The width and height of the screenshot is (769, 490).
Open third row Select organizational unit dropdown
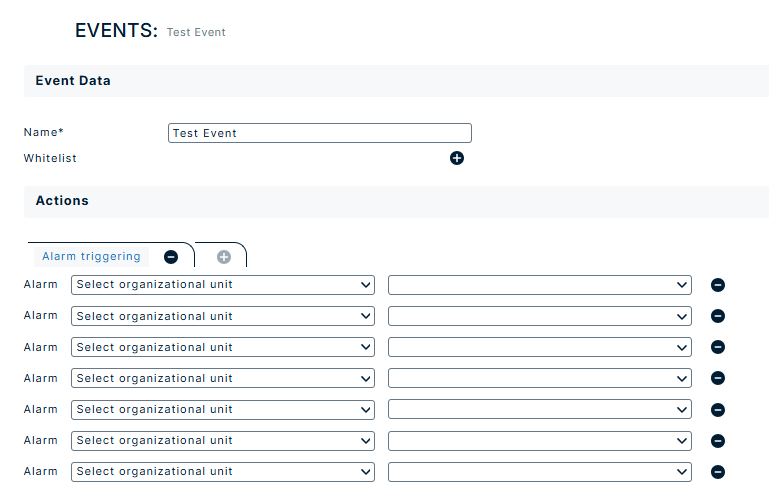pos(223,347)
